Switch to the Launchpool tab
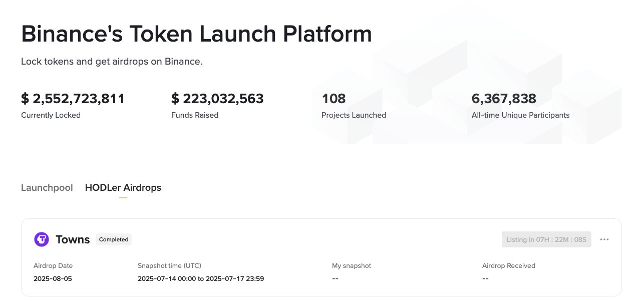 tap(47, 188)
